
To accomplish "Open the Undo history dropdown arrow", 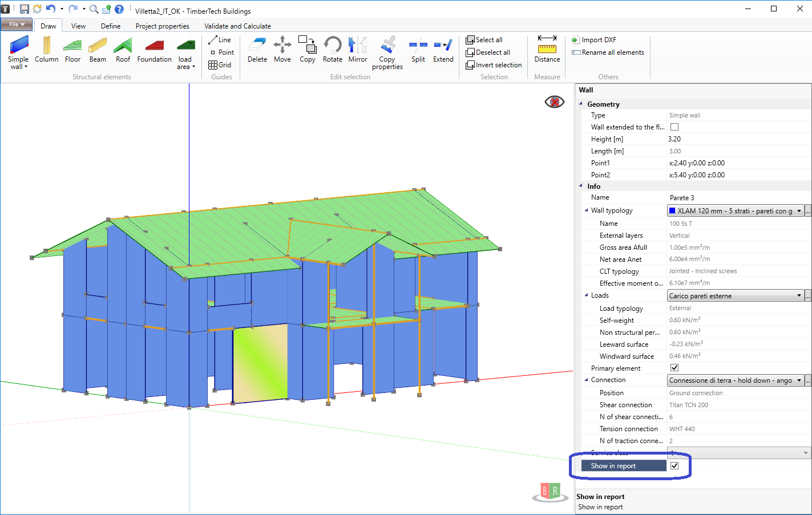I will coord(62,9).
